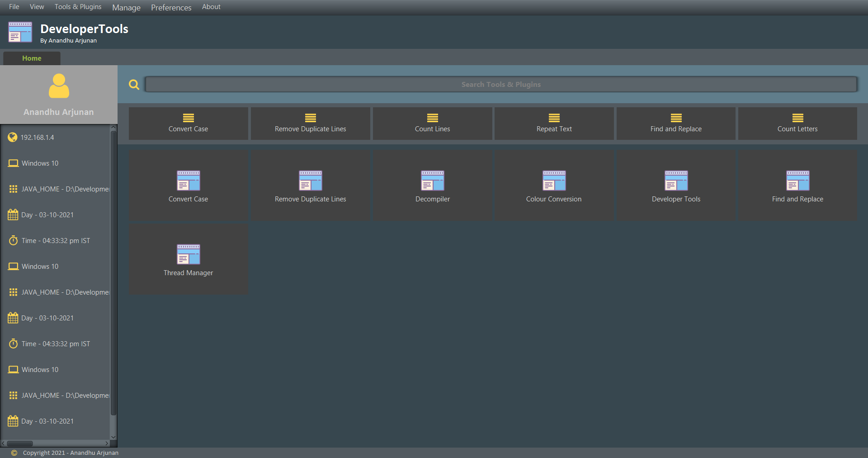Image resolution: width=868 pixels, height=458 pixels.
Task: Open the Remove Duplicate Lines quick tool button
Action: coord(310,123)
